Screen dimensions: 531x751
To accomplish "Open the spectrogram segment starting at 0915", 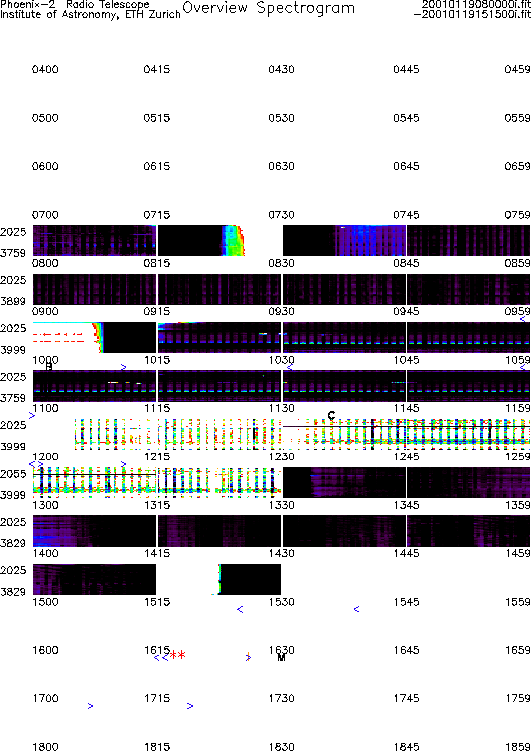I will [x=220, y=338].
